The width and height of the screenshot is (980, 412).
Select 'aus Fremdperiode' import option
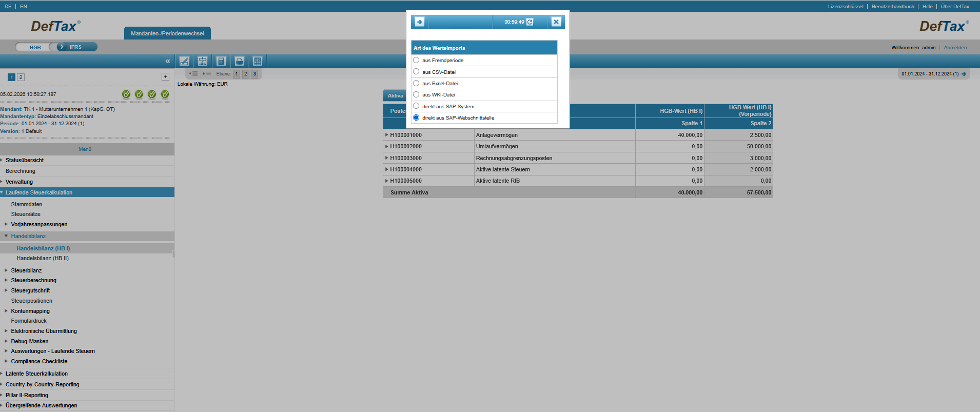tap(416, 60)
